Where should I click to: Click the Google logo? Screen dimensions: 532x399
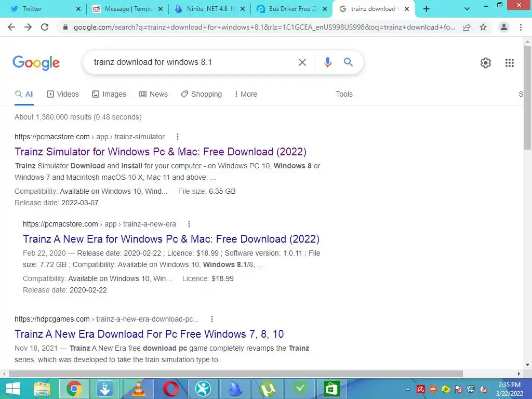[36, 63]
